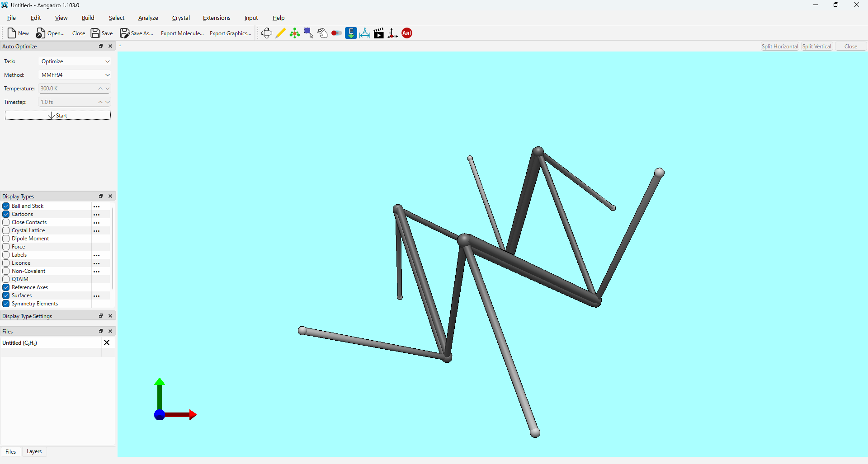Enable the Labels display type
The image size is (868, 464).
(x=6, y=255)
